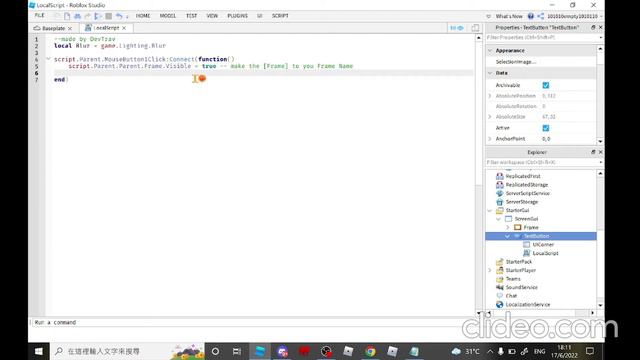
Task: Switch to the MODEL ribbon tab
Action: point(168,16)
